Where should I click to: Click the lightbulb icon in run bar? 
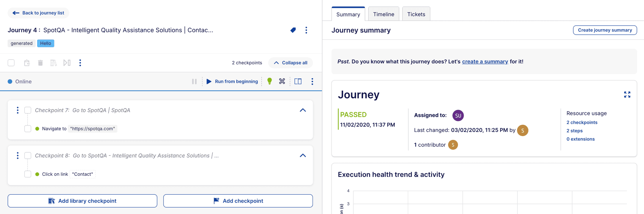pyautogui.click(x=269, y=81)
